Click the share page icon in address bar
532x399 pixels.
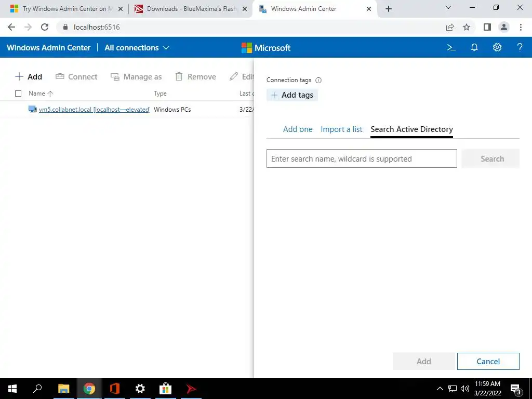coord(450,27)
